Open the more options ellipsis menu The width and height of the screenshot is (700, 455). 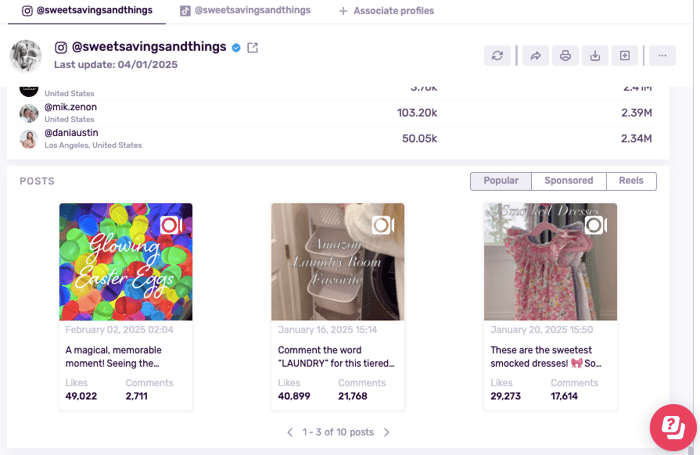coord(662,56)
